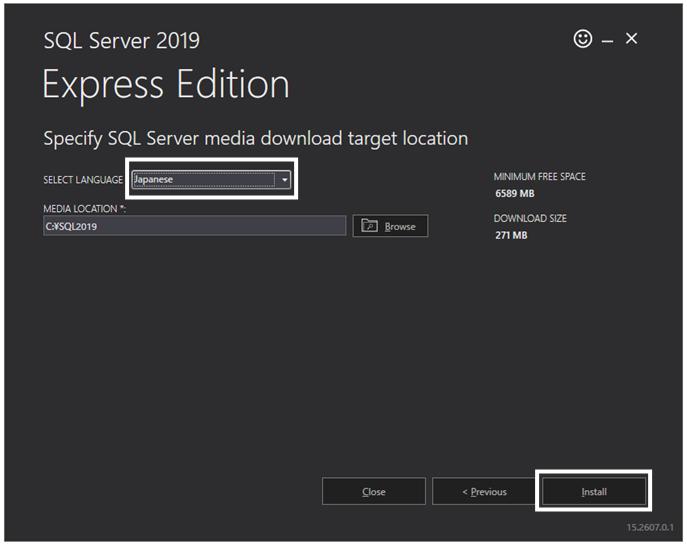Click the 'MINIMUM FREE SPACE' label

[x=539, y=177]
